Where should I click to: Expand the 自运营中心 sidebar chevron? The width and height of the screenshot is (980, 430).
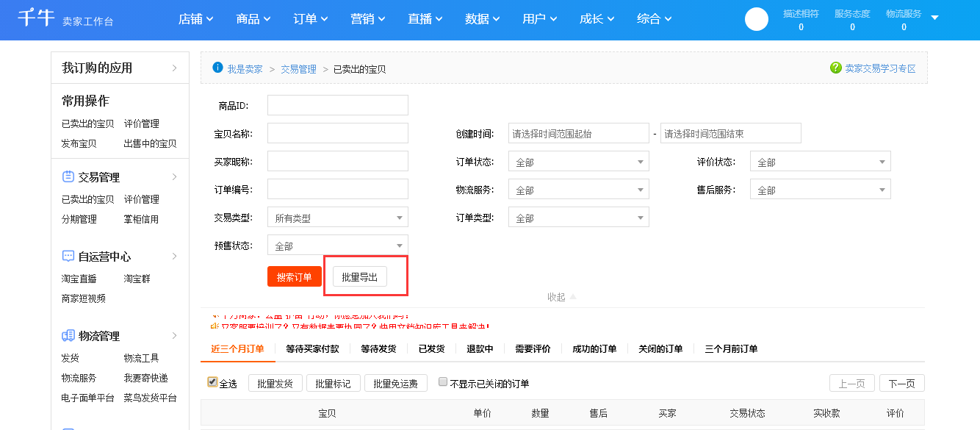pyautogui.click(x=174, y=257)
